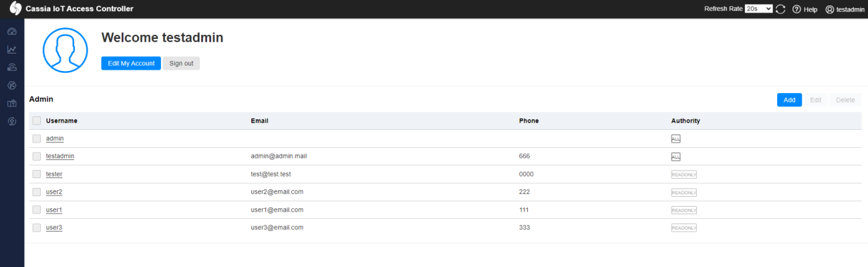Check the checkbox for tester row

point(37,174)
